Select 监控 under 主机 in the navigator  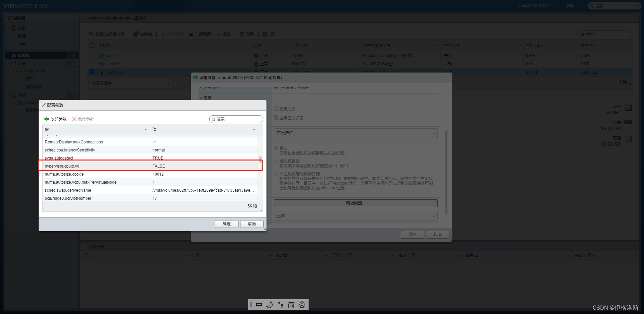tap(22, 45)
